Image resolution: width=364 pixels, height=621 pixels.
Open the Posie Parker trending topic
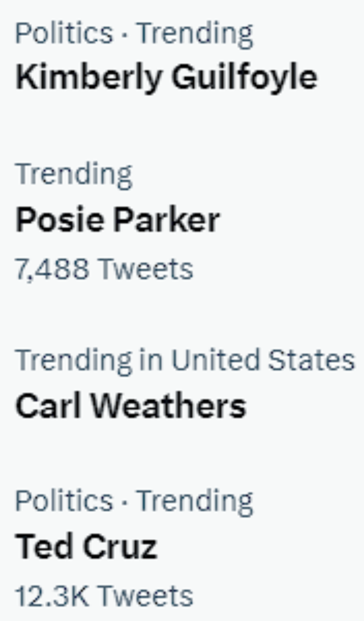point(117,220)
